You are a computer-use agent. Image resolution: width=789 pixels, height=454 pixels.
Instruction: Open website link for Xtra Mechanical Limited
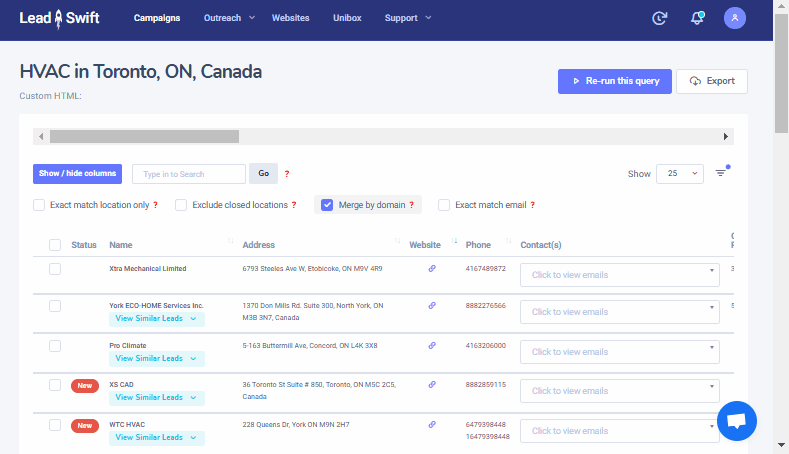point(432,269)
